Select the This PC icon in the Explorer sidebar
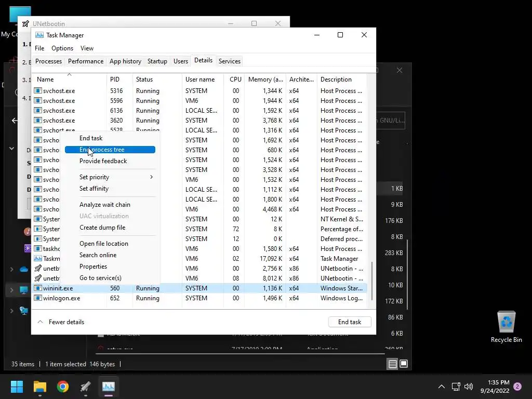This screenshot has width=532, height=399. click(23, 290)
